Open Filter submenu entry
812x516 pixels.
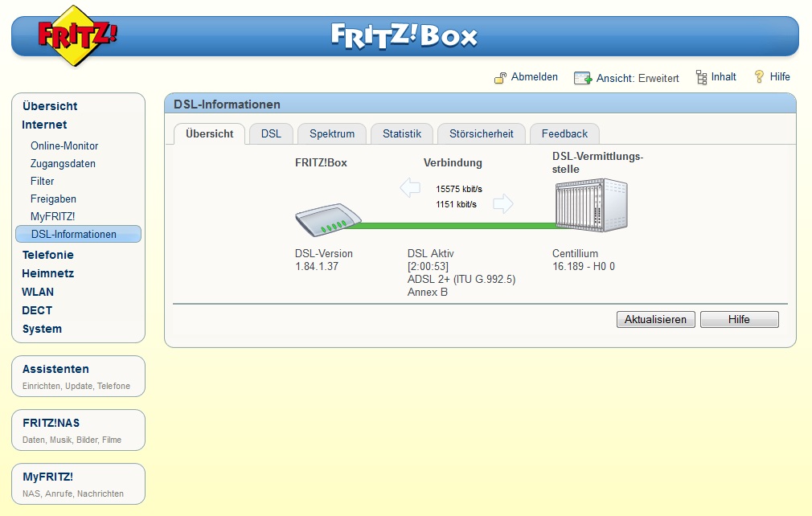[42, 181]
